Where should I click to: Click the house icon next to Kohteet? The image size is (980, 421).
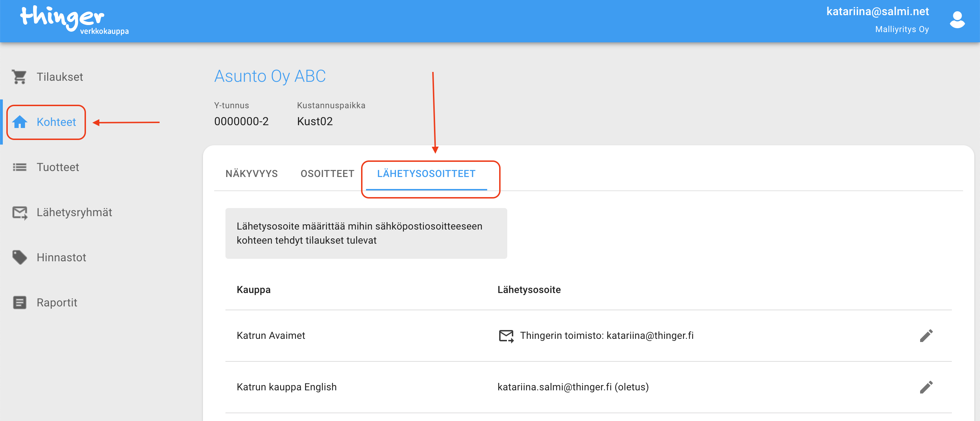(x=19, y=122)
